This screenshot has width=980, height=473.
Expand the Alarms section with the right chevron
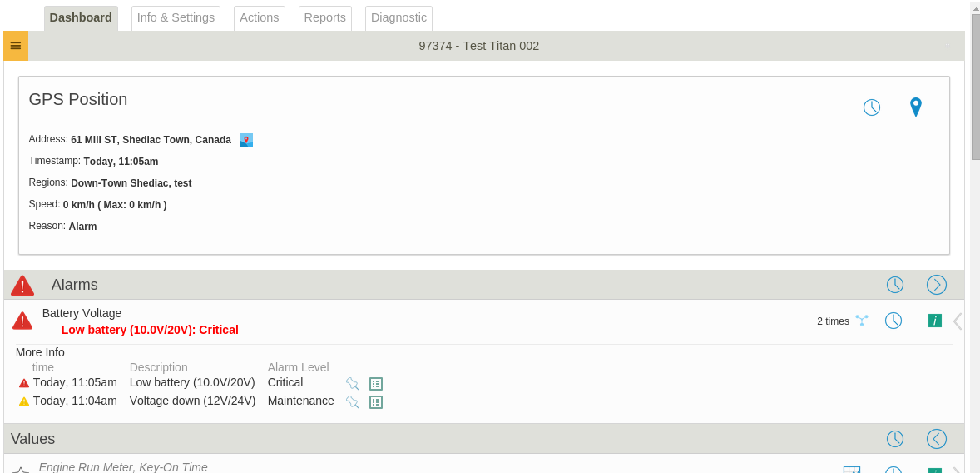936,285
